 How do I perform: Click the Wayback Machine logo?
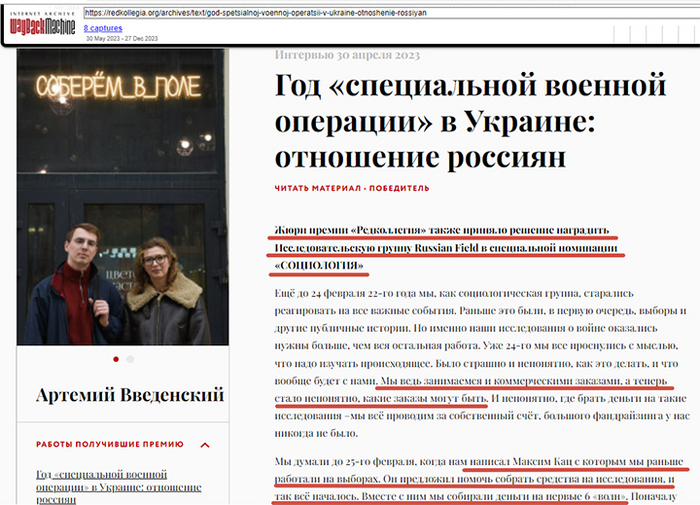[42, 27]
